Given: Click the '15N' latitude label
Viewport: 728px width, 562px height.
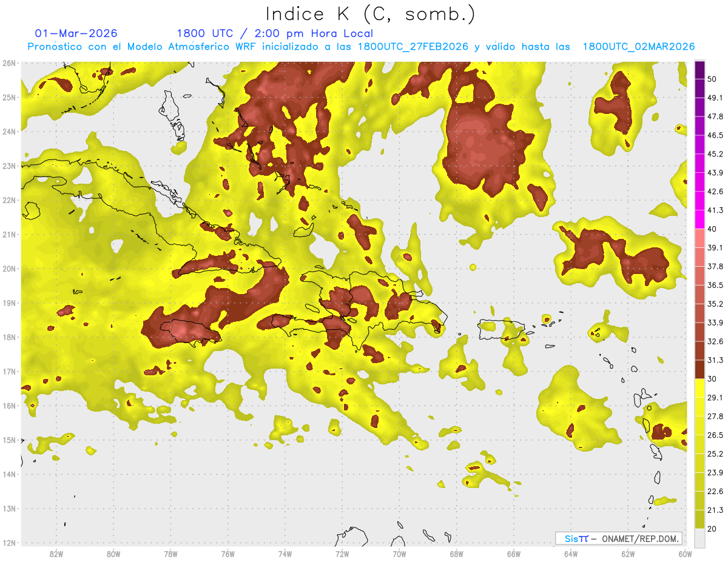Looking at the screenshot, I should [9, 440].
